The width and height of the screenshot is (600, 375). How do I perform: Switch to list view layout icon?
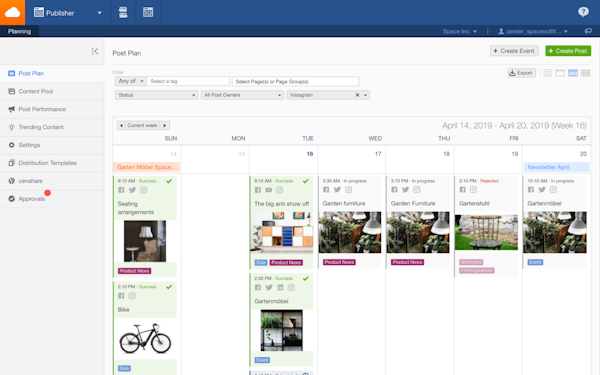click(x=548, y=73)
